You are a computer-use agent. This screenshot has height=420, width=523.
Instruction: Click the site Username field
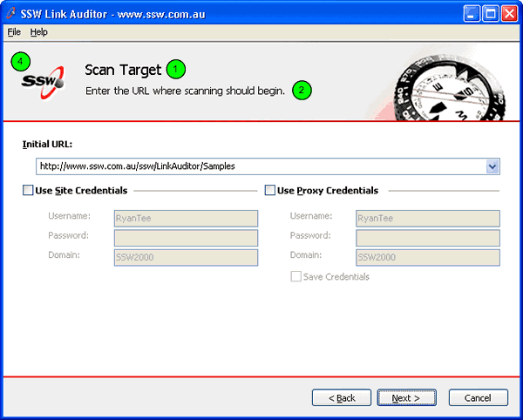coord(186,218)
